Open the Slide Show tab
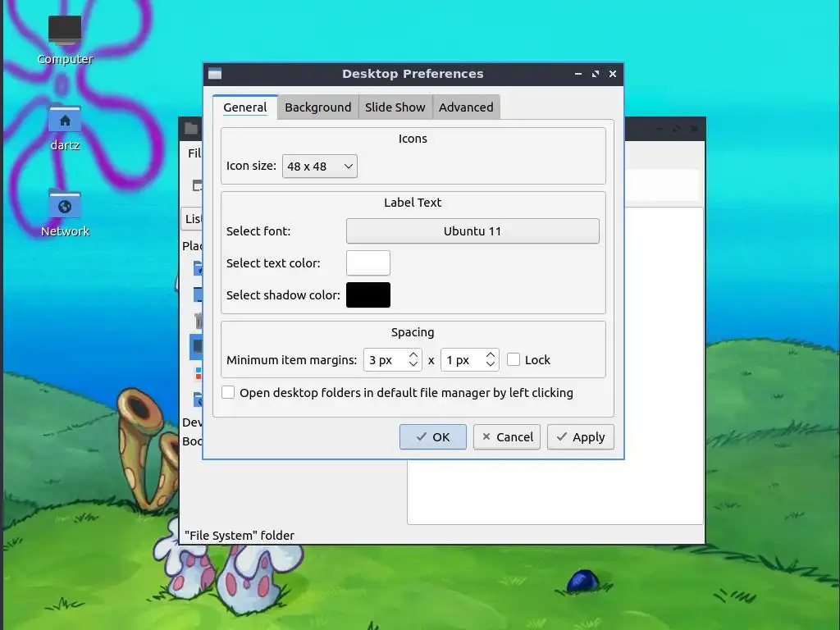Screen dimensions: 840x630 click(395, 107)
